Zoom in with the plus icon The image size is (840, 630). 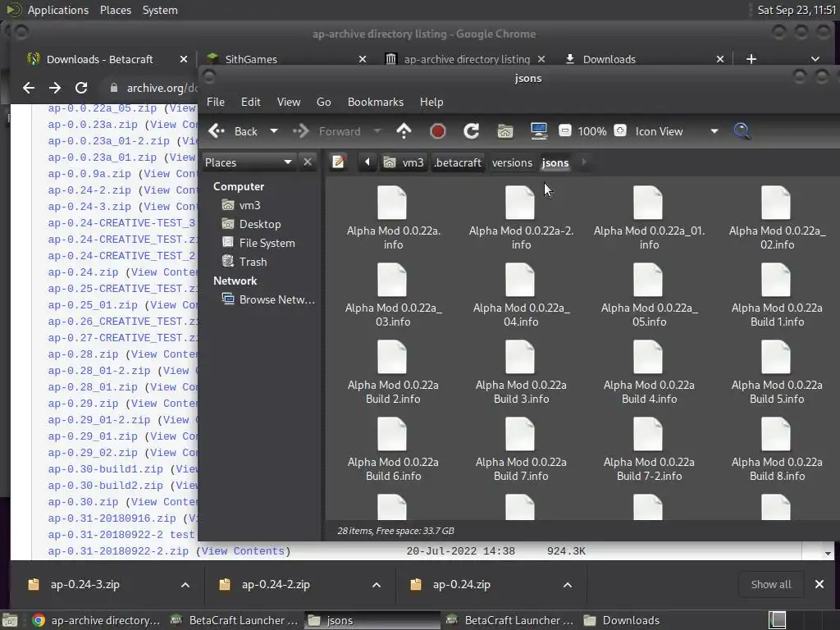(620, 130)
